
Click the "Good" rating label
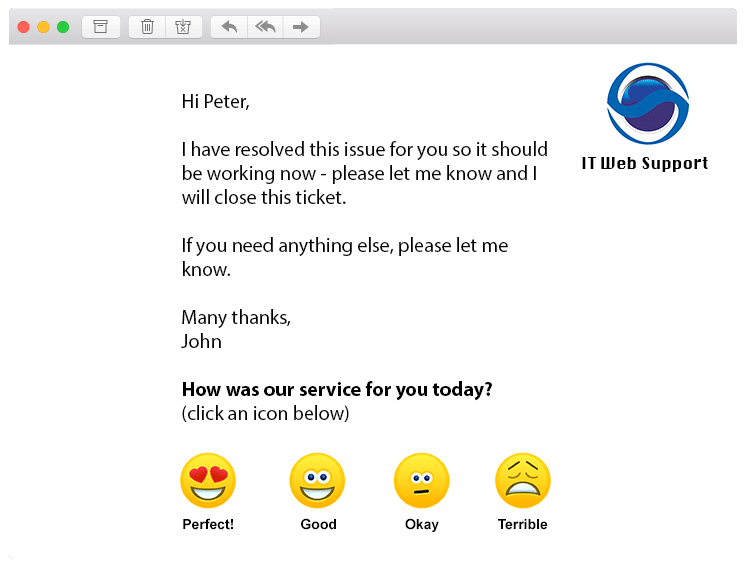tap(318, 524)
